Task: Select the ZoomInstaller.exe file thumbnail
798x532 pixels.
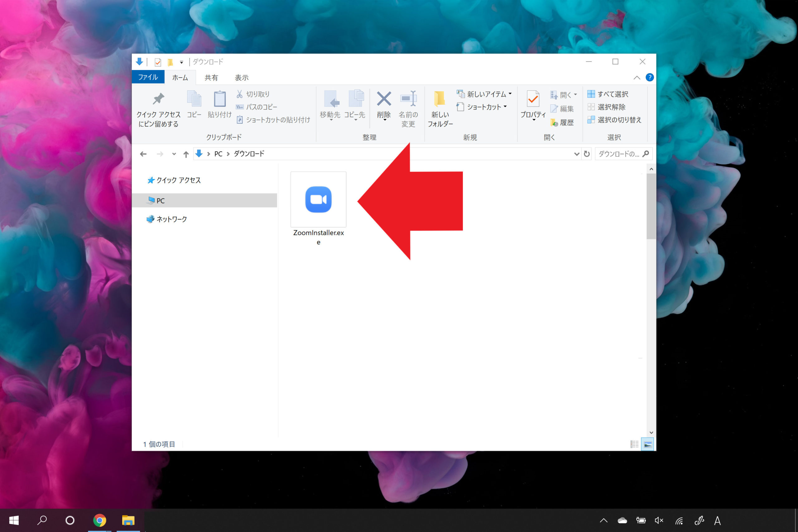Action: [318, 200]
